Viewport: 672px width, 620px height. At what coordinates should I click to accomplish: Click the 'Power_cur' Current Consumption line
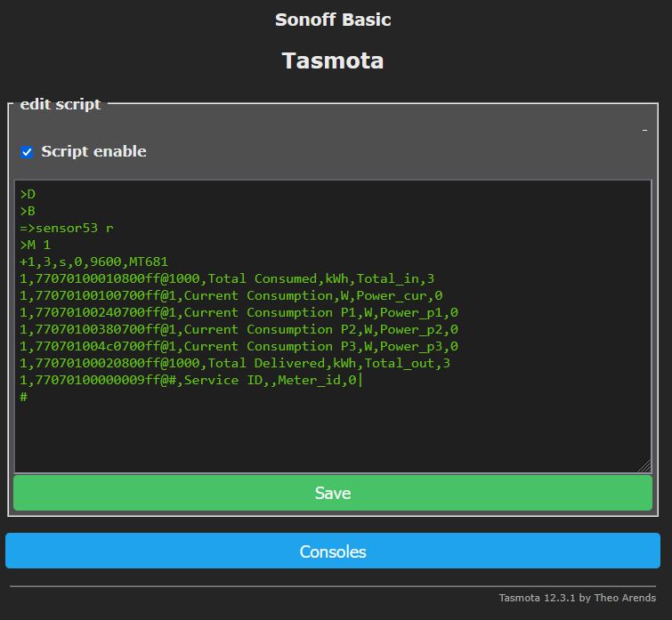(x=231, y=295)
